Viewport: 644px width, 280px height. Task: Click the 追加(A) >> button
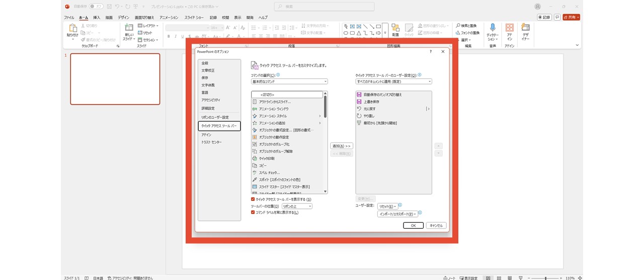(342, 146)
